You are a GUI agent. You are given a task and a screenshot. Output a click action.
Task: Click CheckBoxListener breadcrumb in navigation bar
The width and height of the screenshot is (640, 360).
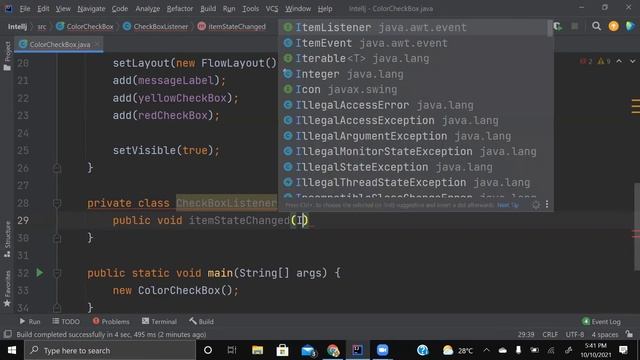[x=156, y=27]
